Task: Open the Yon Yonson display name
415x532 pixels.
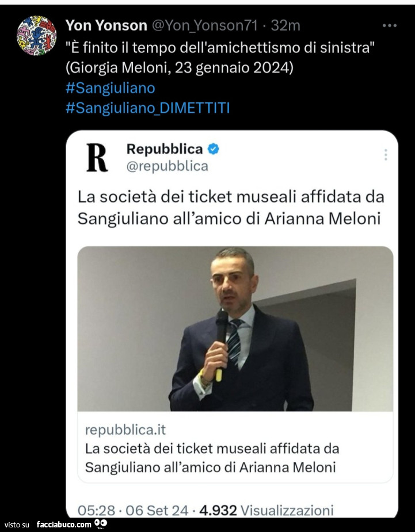Action: [106, 25]
